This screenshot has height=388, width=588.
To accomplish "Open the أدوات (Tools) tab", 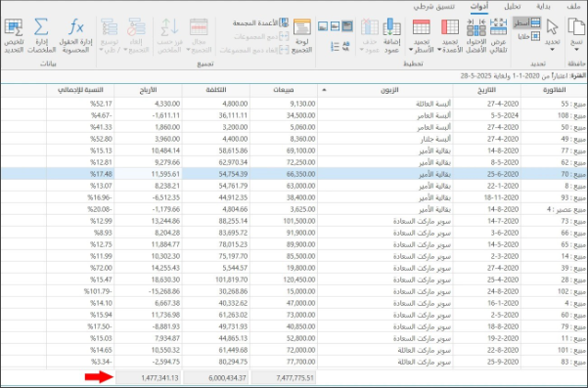I will pyautogui.click(x=479, y=7).
